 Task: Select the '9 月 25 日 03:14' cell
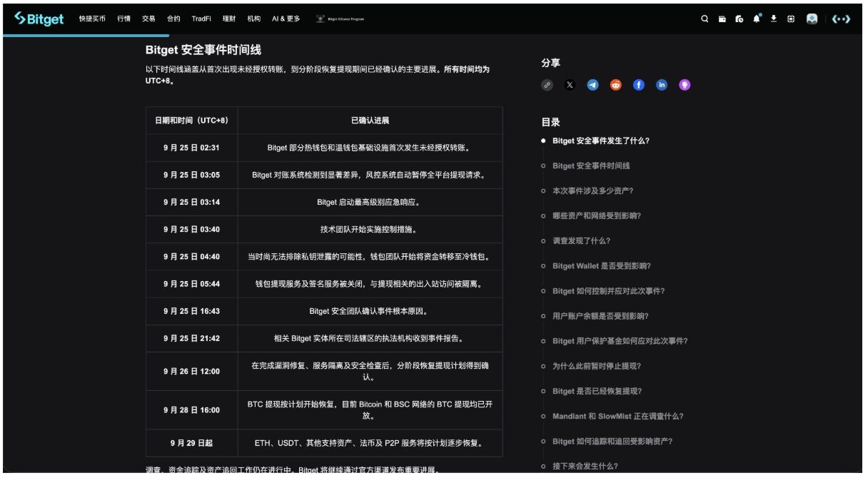point(191,202)
